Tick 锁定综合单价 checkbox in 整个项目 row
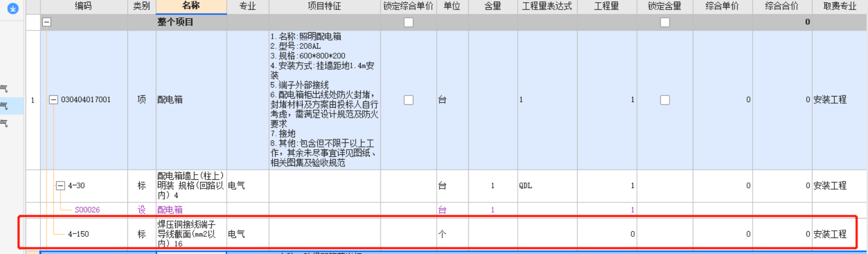The height and width of the screenshot is (254, 868). click(x=409, y=22)
